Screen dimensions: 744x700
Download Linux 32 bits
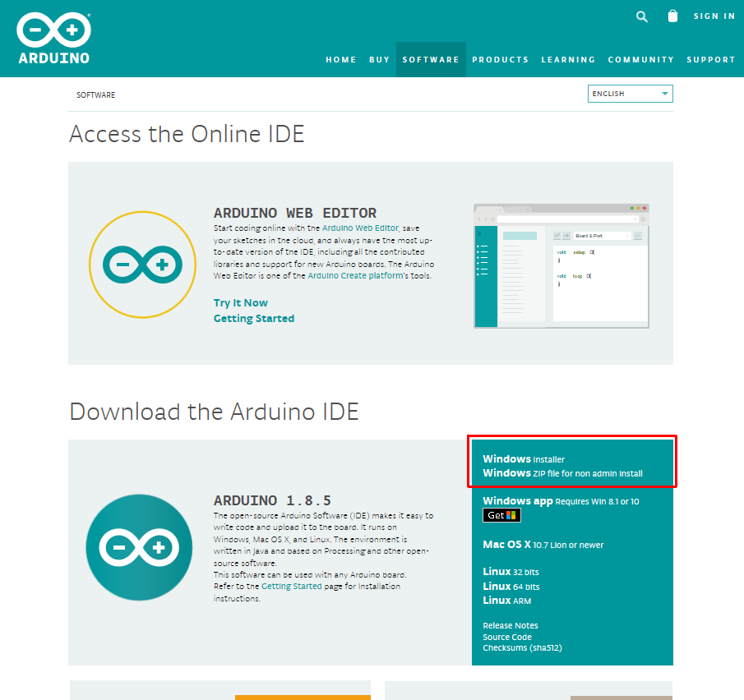[x=511, y=572]
